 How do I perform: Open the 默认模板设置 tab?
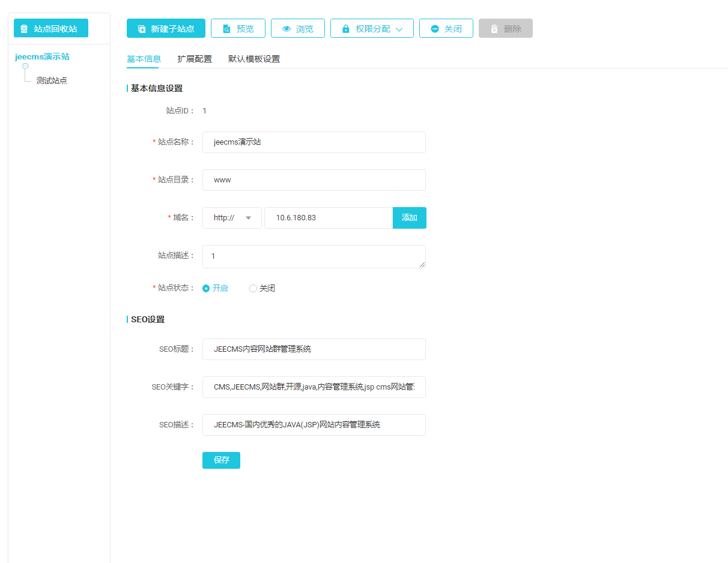(x=254, y=59)
